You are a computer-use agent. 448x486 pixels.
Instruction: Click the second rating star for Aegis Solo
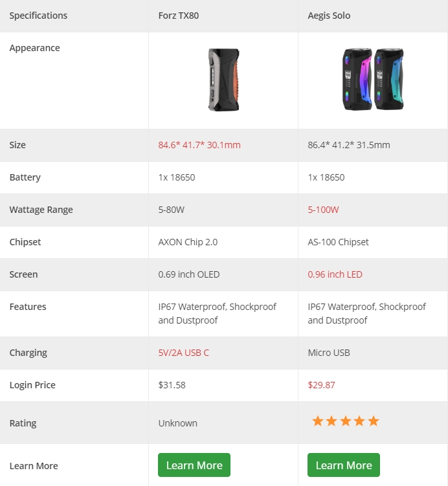[331, 421]
